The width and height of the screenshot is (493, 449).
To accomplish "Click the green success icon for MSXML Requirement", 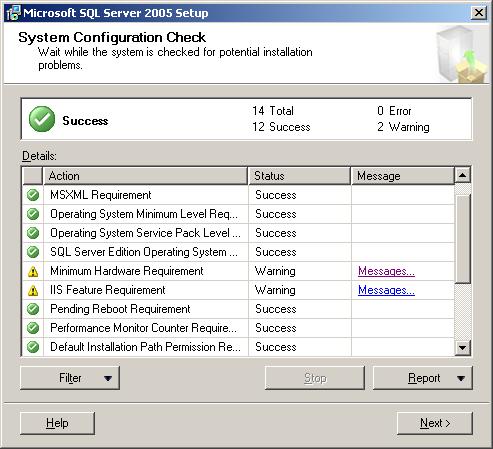I will (33, 195).
